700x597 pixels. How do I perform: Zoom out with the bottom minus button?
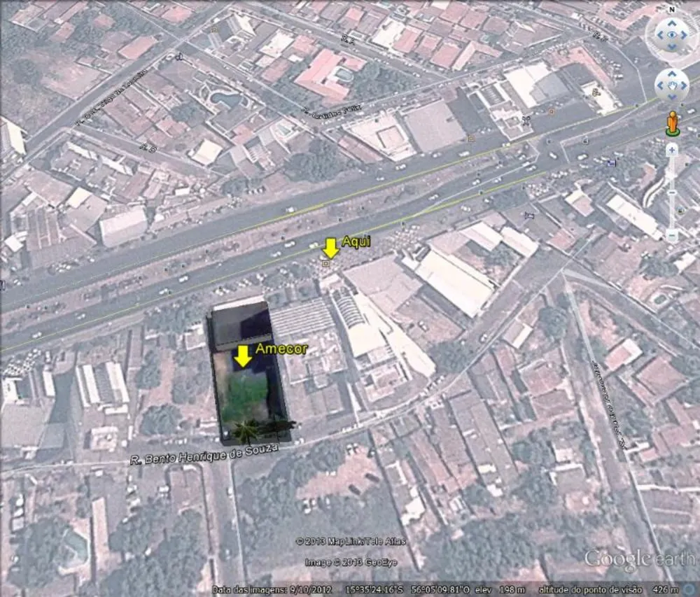click(672, 236)
